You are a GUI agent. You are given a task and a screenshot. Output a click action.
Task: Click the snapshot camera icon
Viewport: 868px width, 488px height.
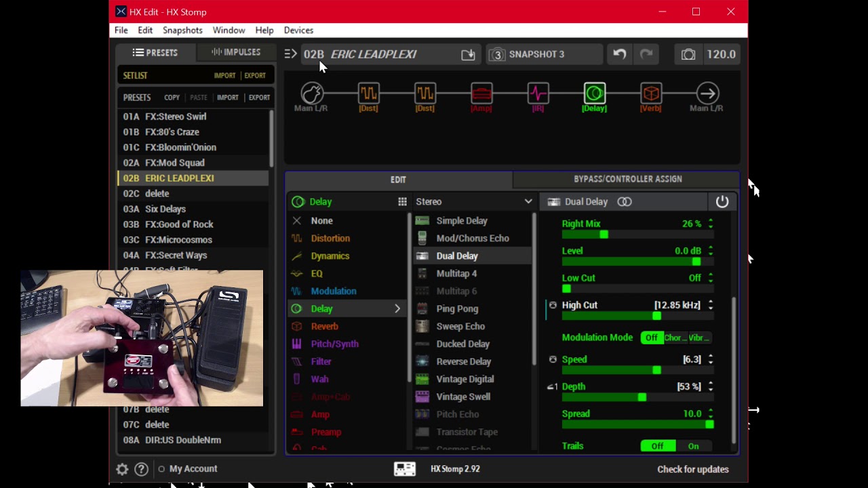coord(688,54)
